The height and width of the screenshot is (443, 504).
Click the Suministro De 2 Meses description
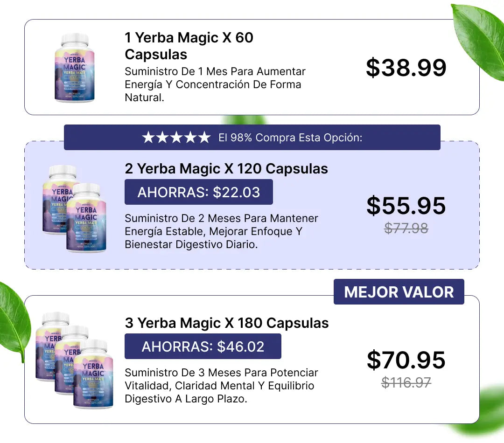221,231
